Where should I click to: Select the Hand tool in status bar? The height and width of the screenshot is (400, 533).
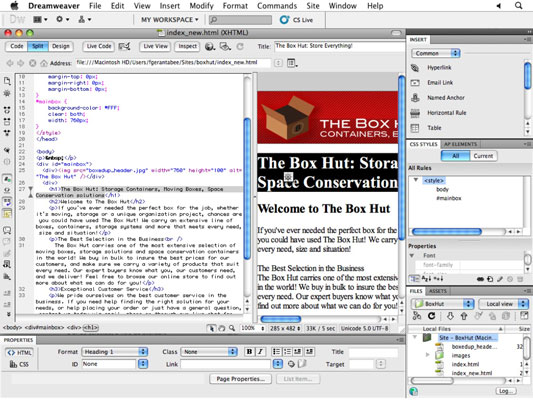[x=221, y=328]
